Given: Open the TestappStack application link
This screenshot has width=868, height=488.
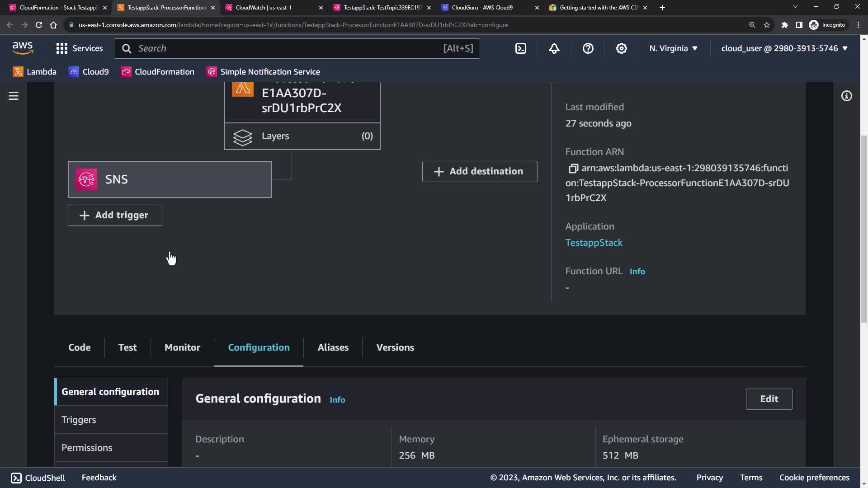Looking at the screenshot, I should (x=594, y=243).
